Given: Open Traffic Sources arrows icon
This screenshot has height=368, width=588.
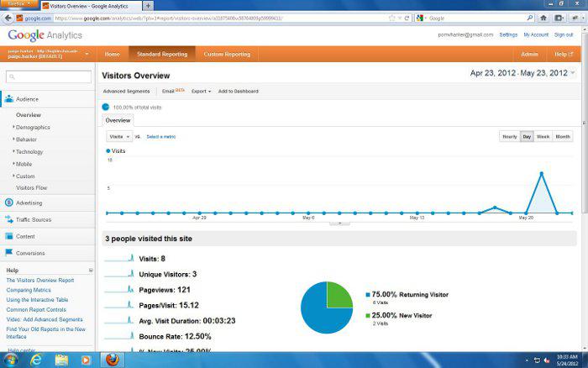Looking at the screenshot, I should pos(8,219).
